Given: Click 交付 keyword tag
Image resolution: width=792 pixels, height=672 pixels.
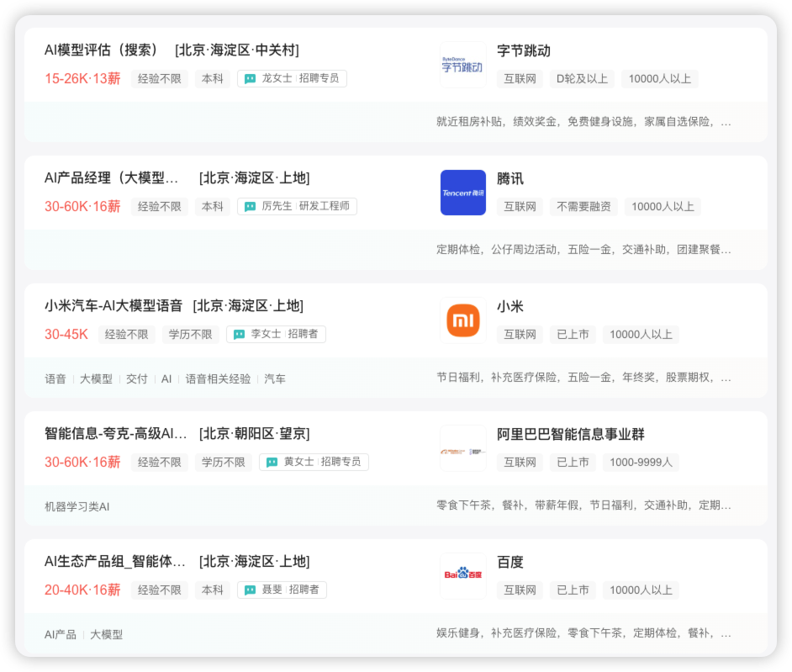Looking at the screenshot, I should coord(136,379).
